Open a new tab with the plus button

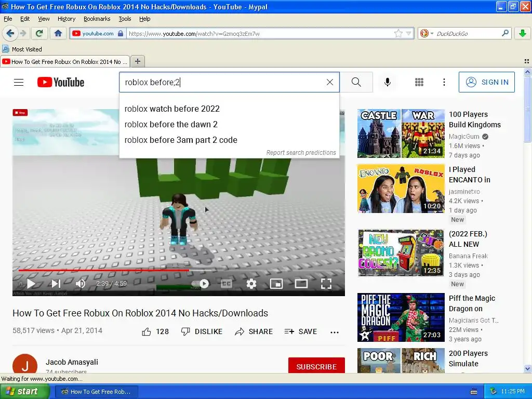pyautogui.click(x=137, y=61)
